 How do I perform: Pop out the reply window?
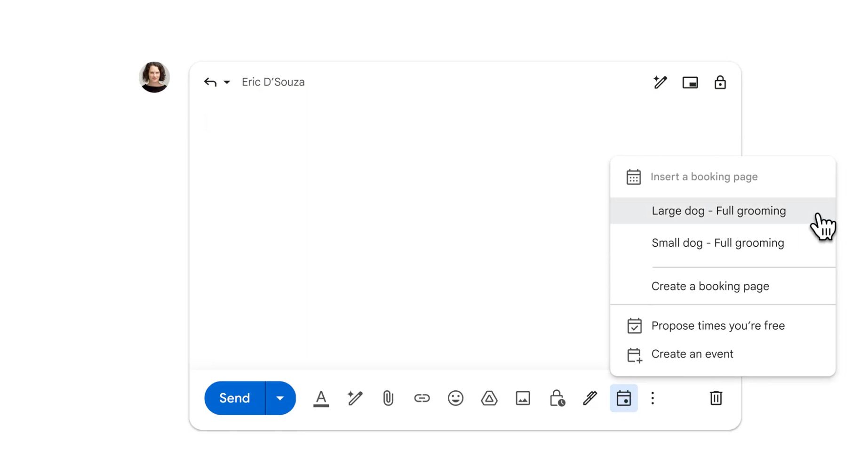coord(690,83)
